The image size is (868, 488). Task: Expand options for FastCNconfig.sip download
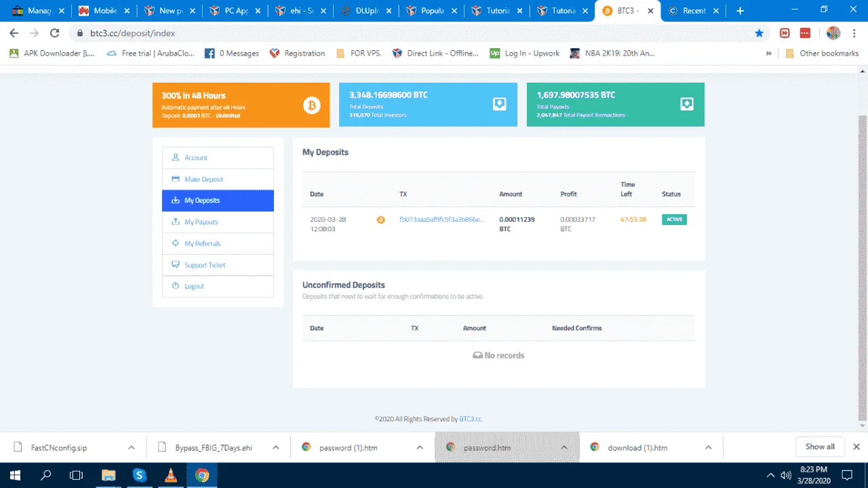[x=131, y=447]
